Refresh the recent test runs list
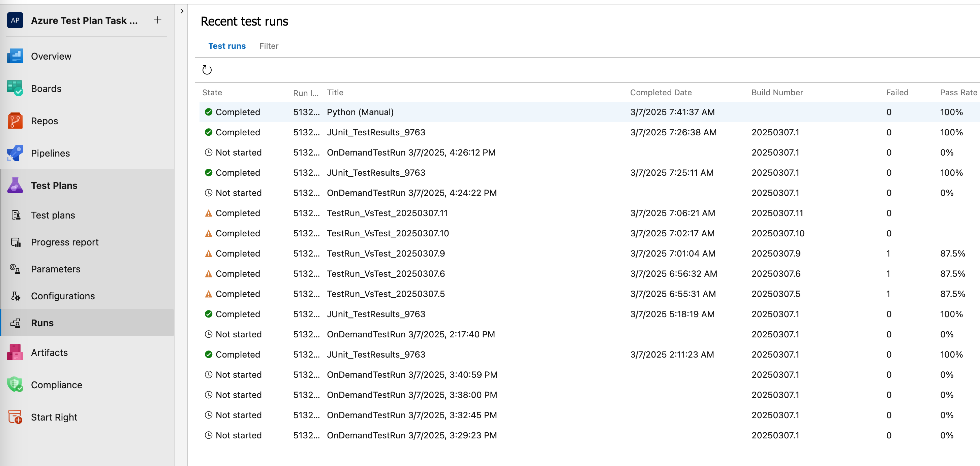This screenshot has height=466, width=980. tap(207, 70)
